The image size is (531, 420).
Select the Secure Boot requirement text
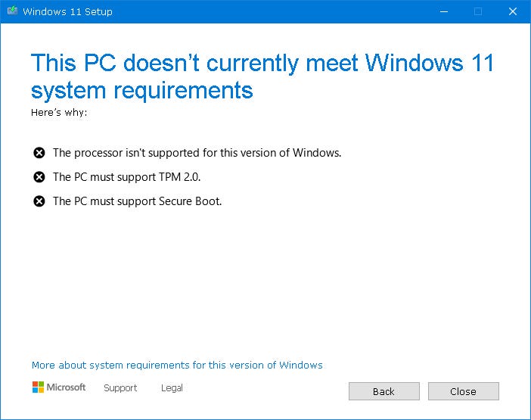[137, 201]
